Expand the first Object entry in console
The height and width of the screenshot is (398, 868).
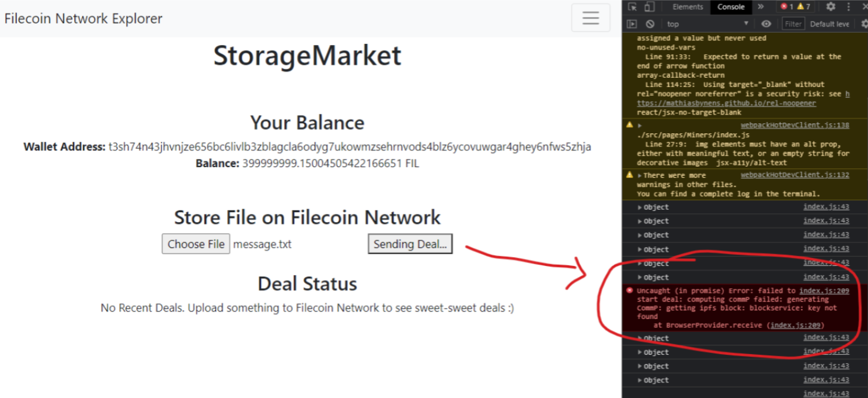[x=640, y=206]
